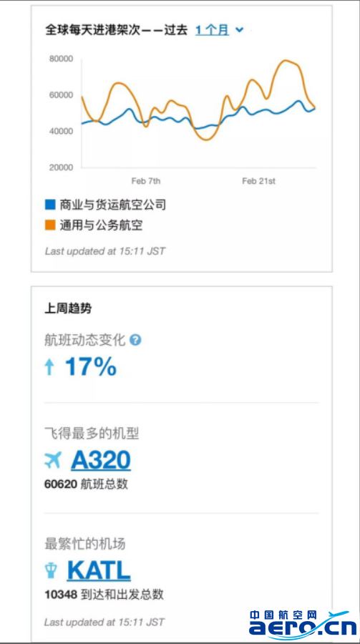Click the Feb 21st axis label
The image size is (360, 644).
point(258,181)
